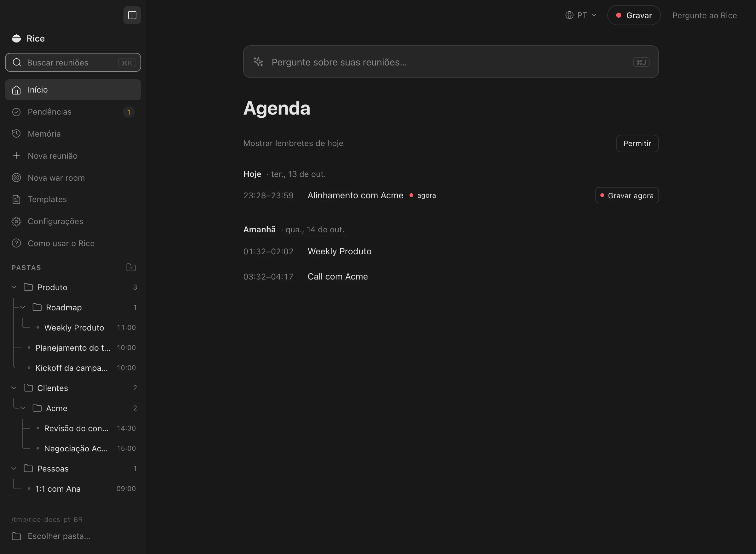Screen dimensions: 756x554
Task: Collapse the Acme subfolder chevron
Action: (23, 408)
